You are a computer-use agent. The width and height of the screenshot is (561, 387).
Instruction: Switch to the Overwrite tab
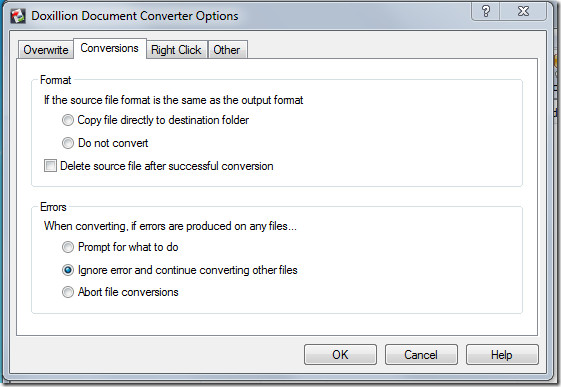pyautogui.click(x=46, y=50)
